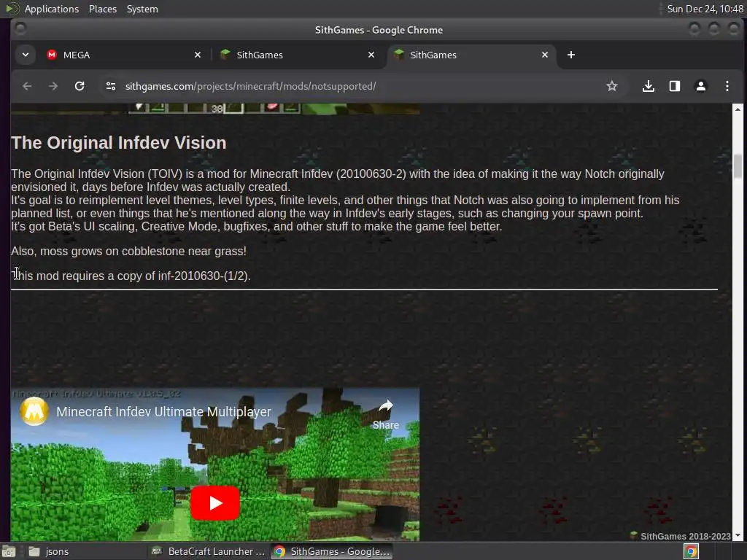Switch to the MEGA tab
The width and height of the screenshot is (747, 560).
(123, 55)
